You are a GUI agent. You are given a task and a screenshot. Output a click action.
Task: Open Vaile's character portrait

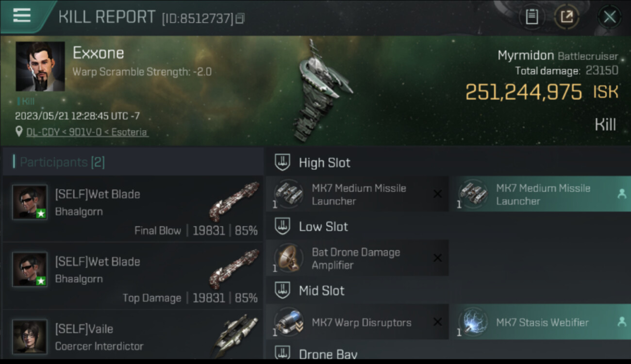tap(30, 336)
